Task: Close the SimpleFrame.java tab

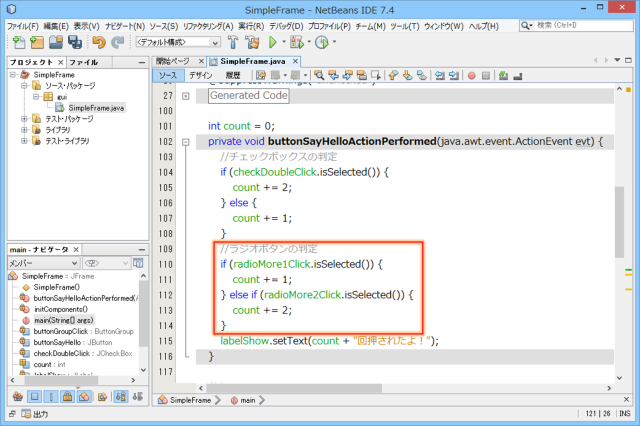Action: [x=295, y=61]
